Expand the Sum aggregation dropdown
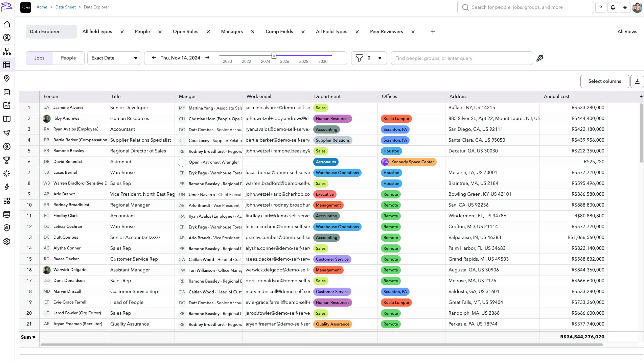This screenshot has height=361, width=644. [28, 337]
